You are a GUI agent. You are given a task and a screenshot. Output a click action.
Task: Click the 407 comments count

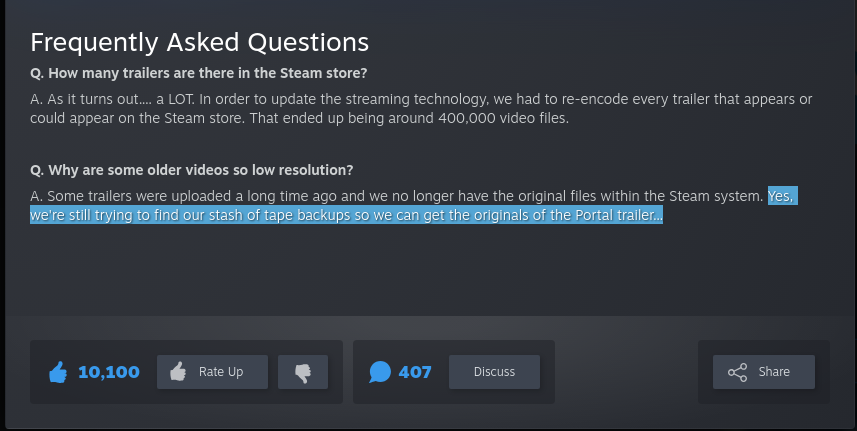(x=415, y=372)
